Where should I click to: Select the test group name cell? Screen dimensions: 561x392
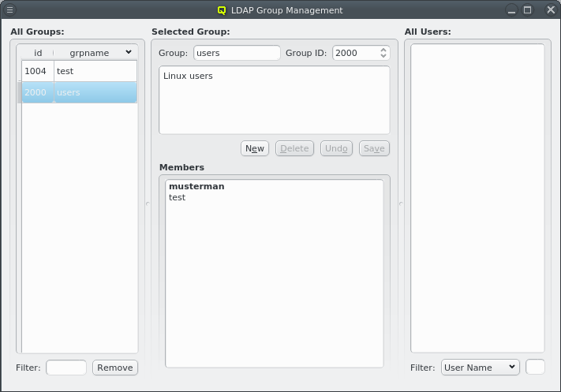tap(95, 71)
